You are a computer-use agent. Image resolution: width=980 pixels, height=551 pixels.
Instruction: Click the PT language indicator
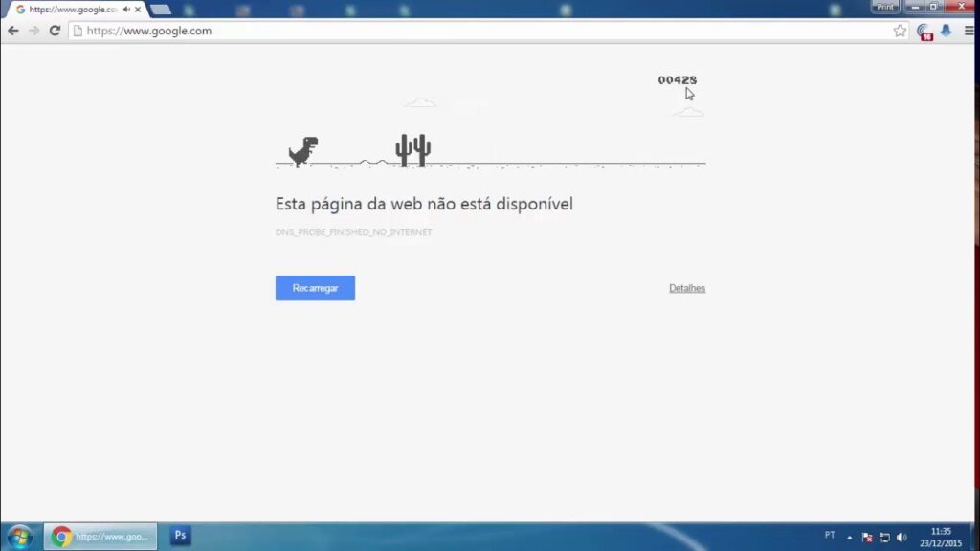[x=830, y=536]
